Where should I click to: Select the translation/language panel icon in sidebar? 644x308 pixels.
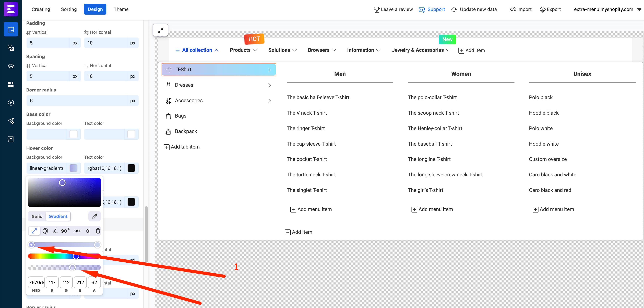pos(11,48)
